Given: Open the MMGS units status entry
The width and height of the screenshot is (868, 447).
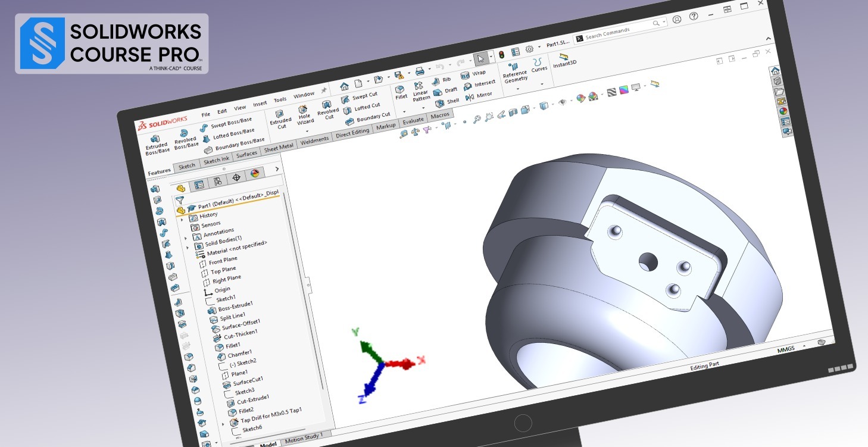Looking at the screenshot, I should [786, 349].
